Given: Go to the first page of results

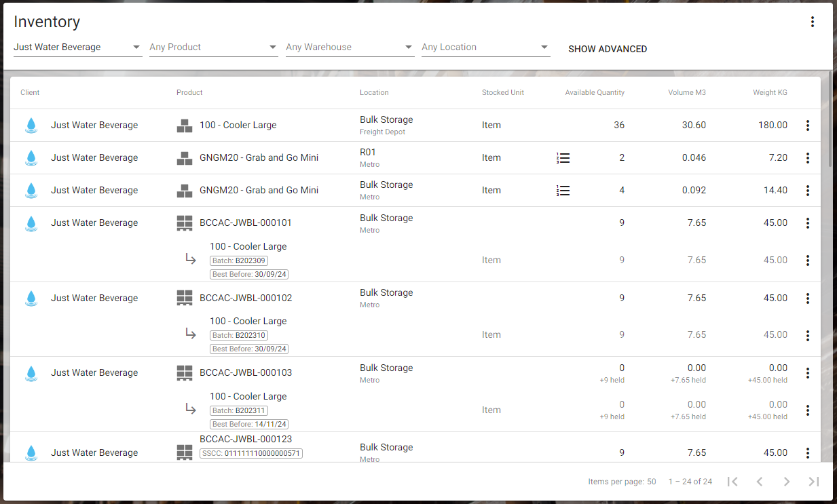Looking at the screenshot, I should (x=732, y=482).
